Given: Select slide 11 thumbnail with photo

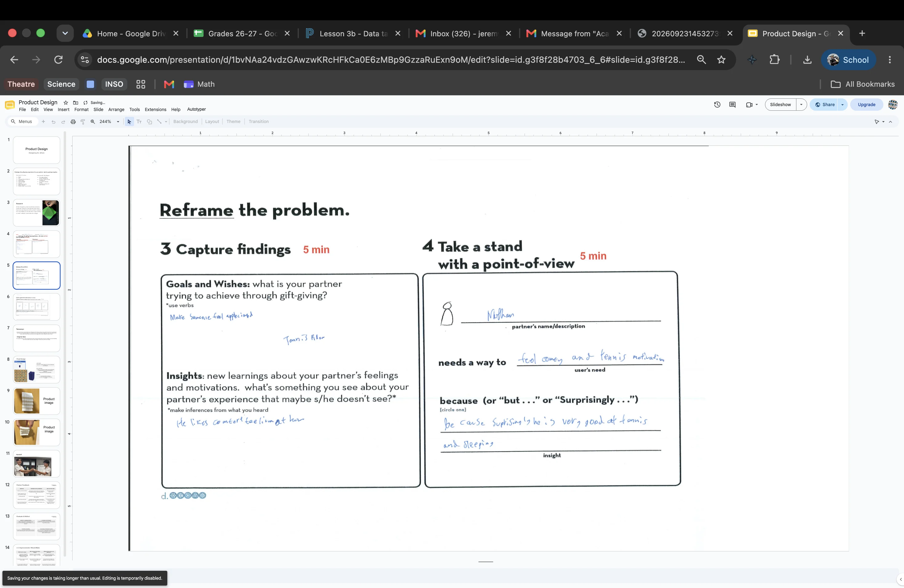Looking at the screenshot, I should pyautogui.click(x=37, y=464).
